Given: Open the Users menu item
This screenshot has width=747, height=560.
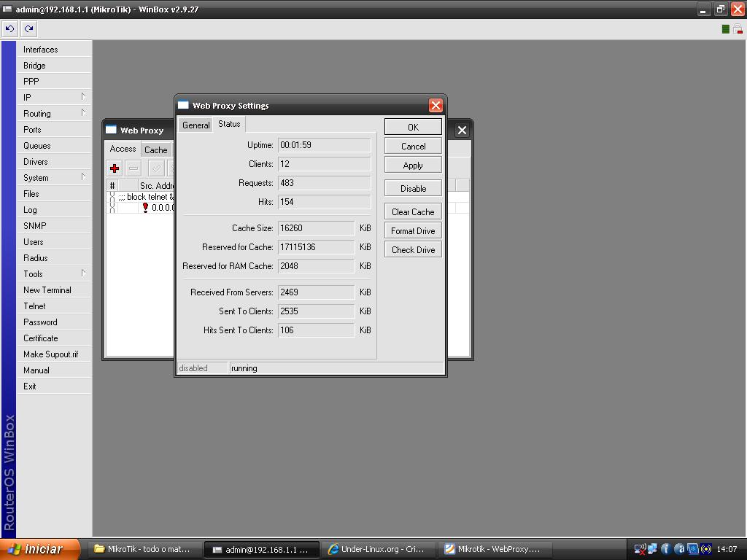Looking at the screenshot, I should (54, 242).
